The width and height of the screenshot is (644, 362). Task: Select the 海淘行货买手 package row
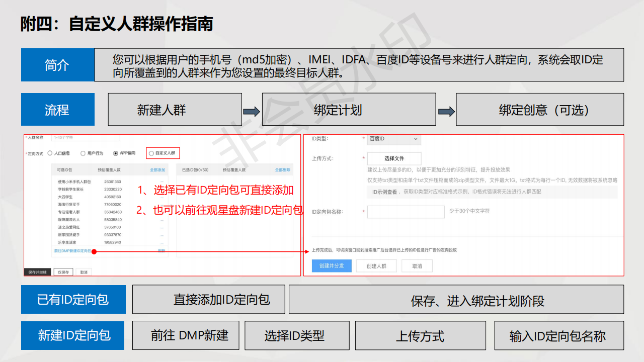click(x=109, y=204)
